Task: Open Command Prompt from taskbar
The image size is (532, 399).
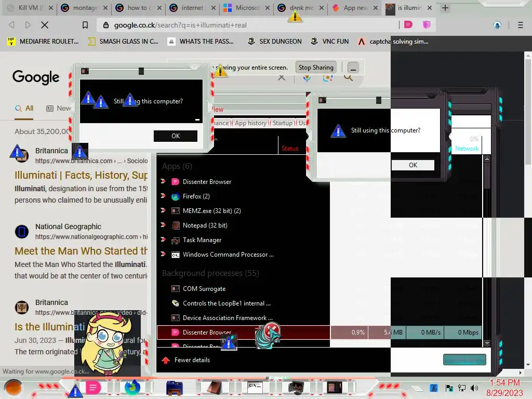Action: 255,388
